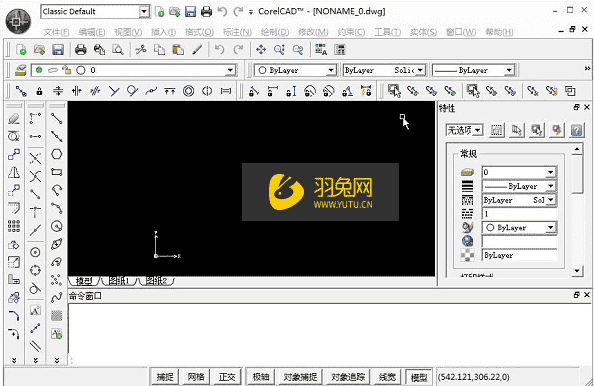Image resolution: width=594 pixels, height=386 pixels.
Task: Click the Properties panel vertical scrollbar thumb
Action: [577, 173]
